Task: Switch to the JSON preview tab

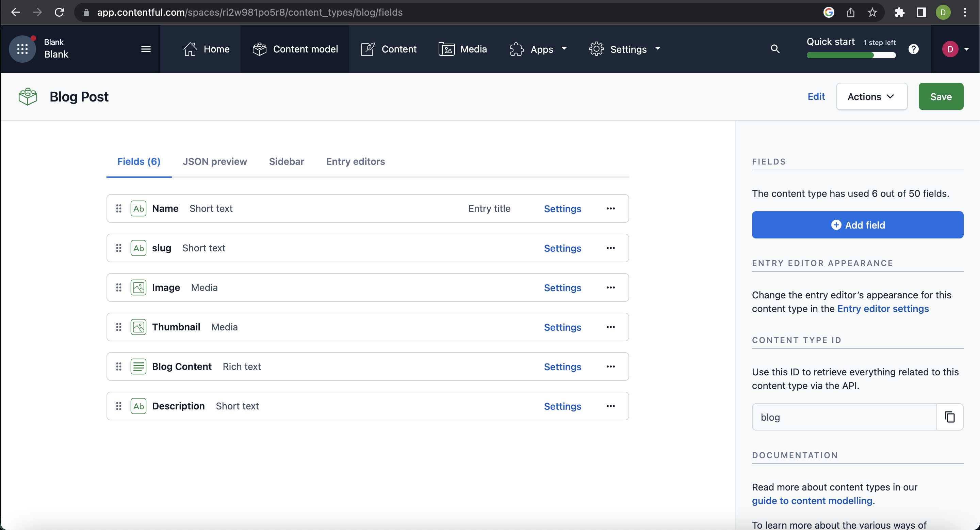Action: coord(214,161)
